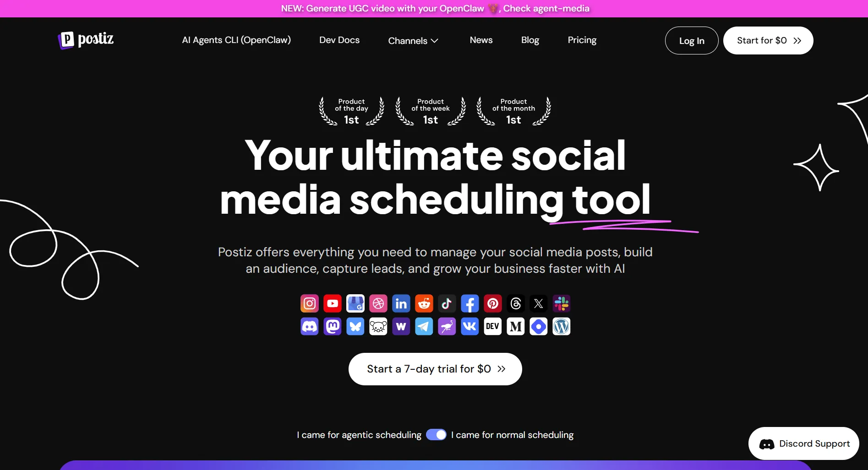Click the purple W (Warpcast) icon
Image resolution: width=868 pixels, height=470 pixels.
point(401,326)
